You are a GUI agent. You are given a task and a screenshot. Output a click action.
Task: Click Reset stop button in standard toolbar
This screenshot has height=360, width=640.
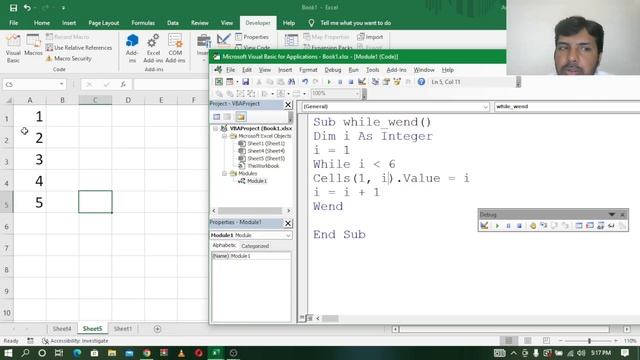click(350, 82)
